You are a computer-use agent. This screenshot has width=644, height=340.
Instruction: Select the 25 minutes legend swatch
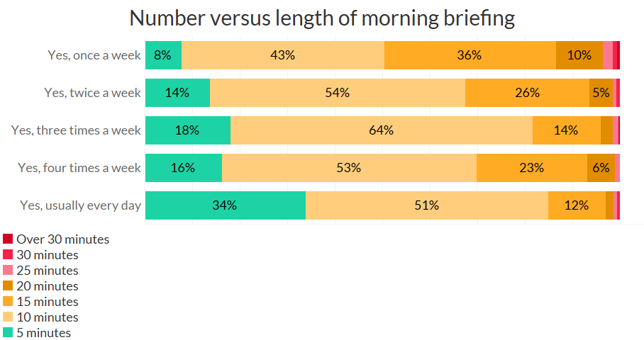click(x=8, y=271)
